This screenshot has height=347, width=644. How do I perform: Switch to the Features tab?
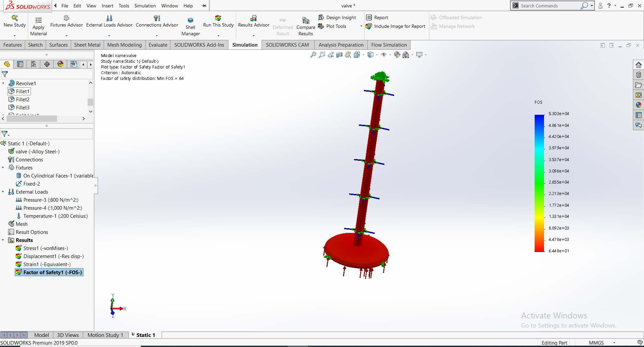(x=12, y=45)
